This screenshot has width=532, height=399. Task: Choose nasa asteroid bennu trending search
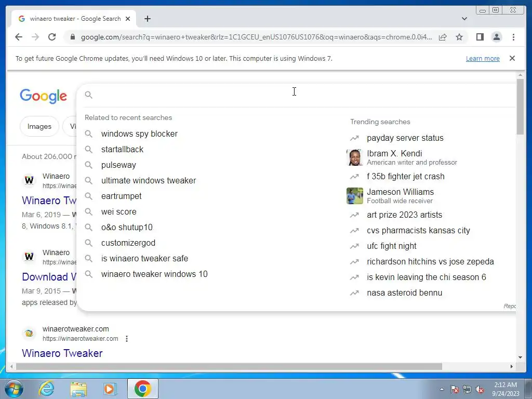tap(404, 293)
